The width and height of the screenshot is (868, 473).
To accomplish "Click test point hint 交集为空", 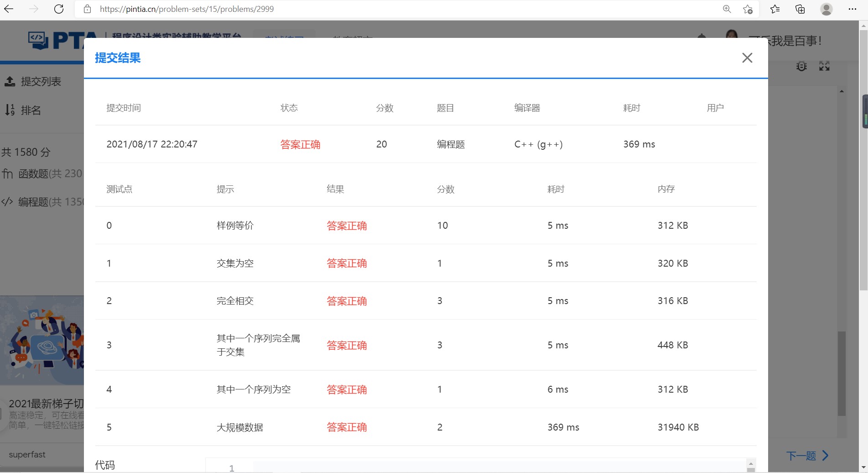I will 235,263.
